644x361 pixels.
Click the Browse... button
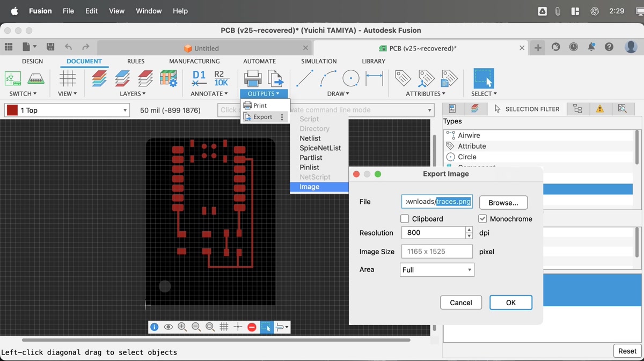click(503, 202)
